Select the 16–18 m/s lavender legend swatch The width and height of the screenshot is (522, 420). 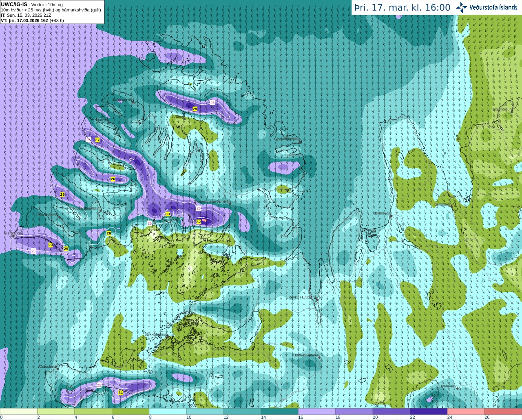tap(317, 411)
